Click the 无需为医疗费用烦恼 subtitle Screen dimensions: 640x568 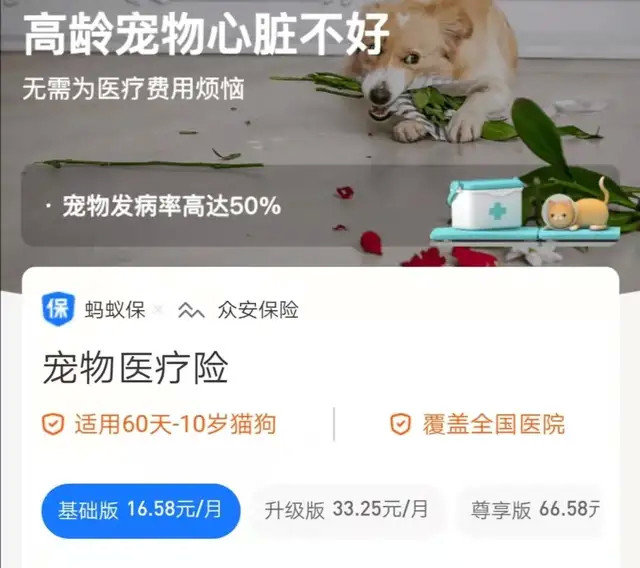133,89
